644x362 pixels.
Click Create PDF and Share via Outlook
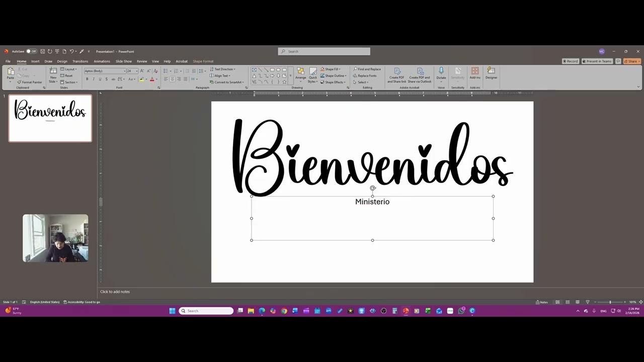pyautogui.click(x=420, y=75)
